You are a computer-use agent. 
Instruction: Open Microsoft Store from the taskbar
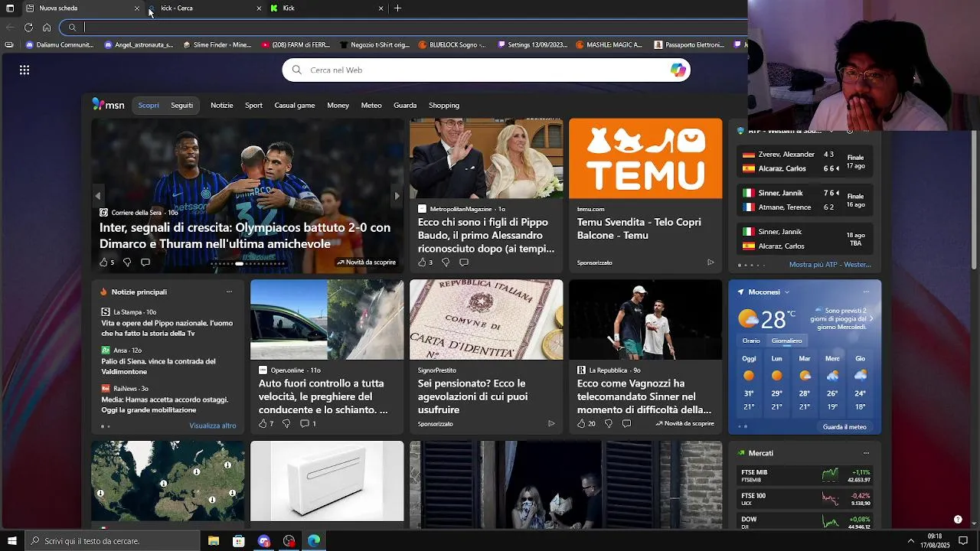(239, 541)
